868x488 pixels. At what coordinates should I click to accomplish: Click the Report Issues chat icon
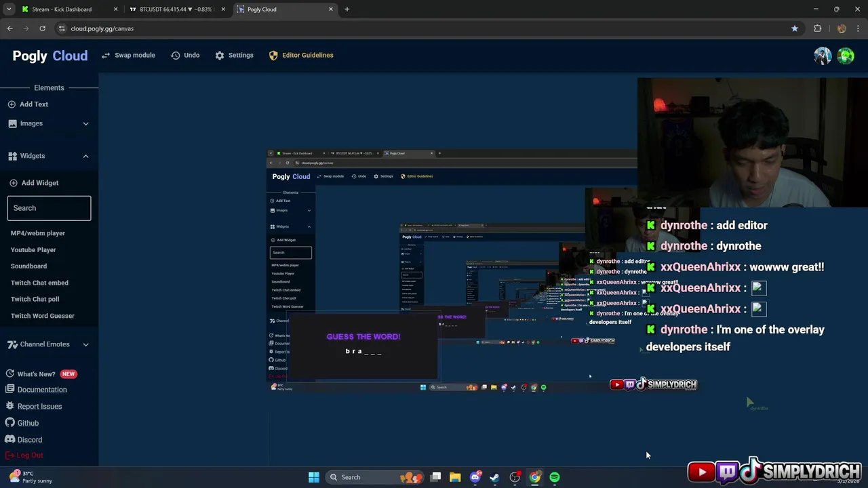point(10,406)
